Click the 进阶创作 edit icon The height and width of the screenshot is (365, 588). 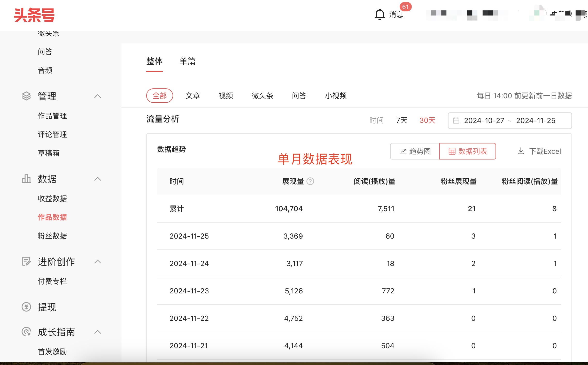coord(26,262)
